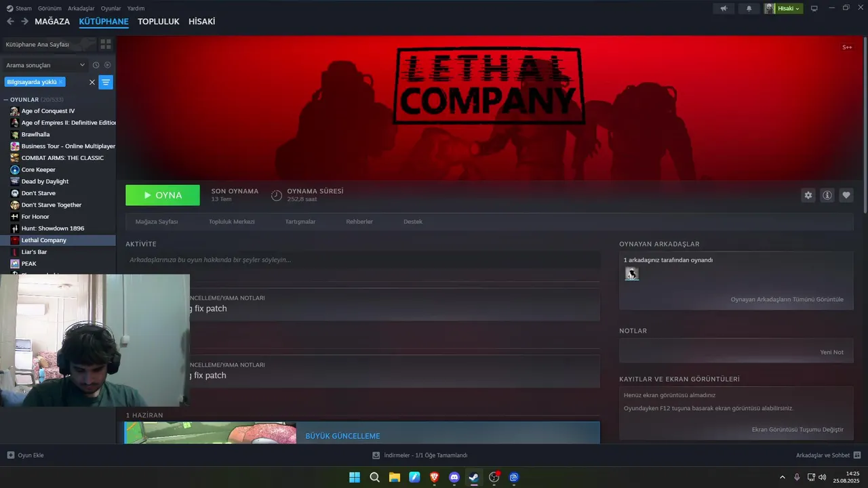Click 'Oynayan Arkadaşların Tümünü Görüntüle'
868x488 pixels.
tap(787, 300)
